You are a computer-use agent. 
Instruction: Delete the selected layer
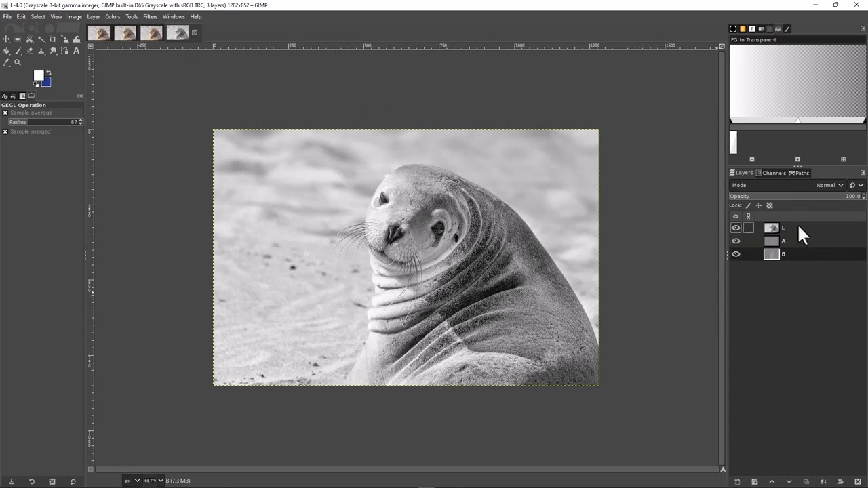(858, 482)
